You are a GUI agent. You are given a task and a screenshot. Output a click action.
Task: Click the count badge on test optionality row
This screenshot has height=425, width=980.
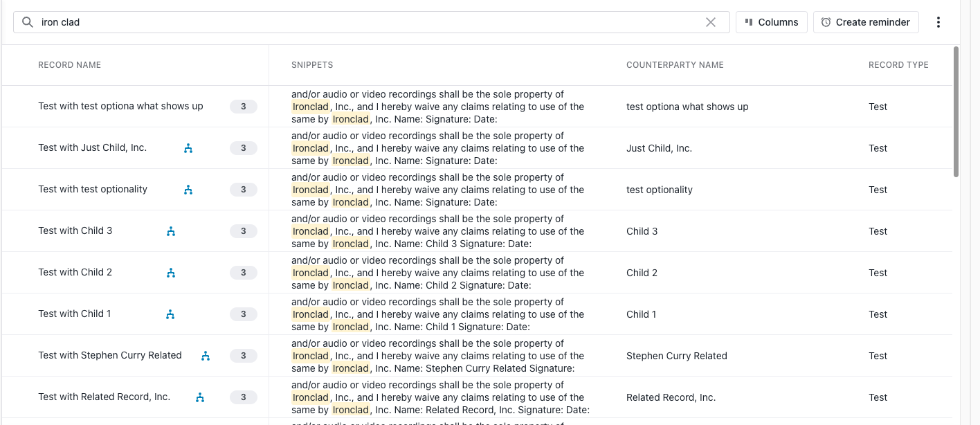tap(244, 190)
